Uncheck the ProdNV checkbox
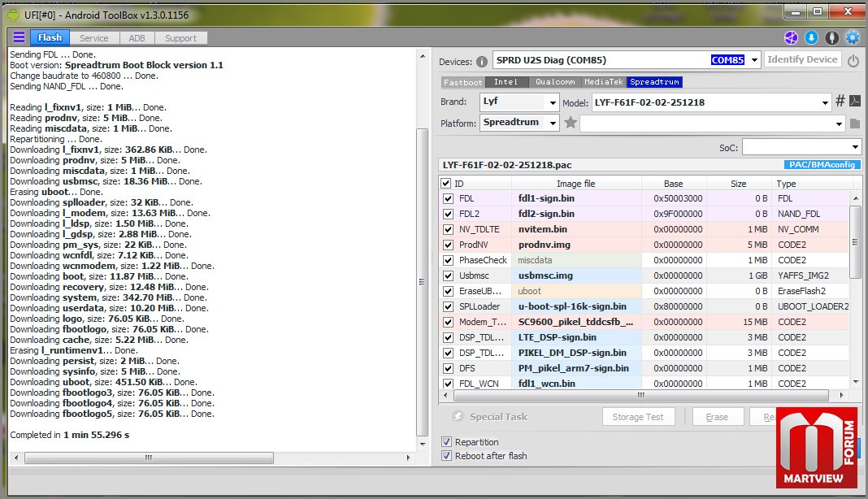 coord(448,245)
